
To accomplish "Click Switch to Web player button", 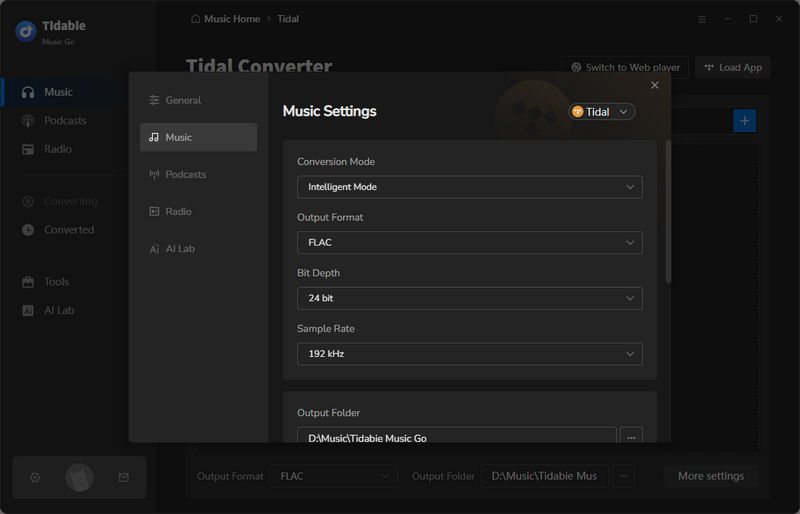I will click(x=625, y=67).
